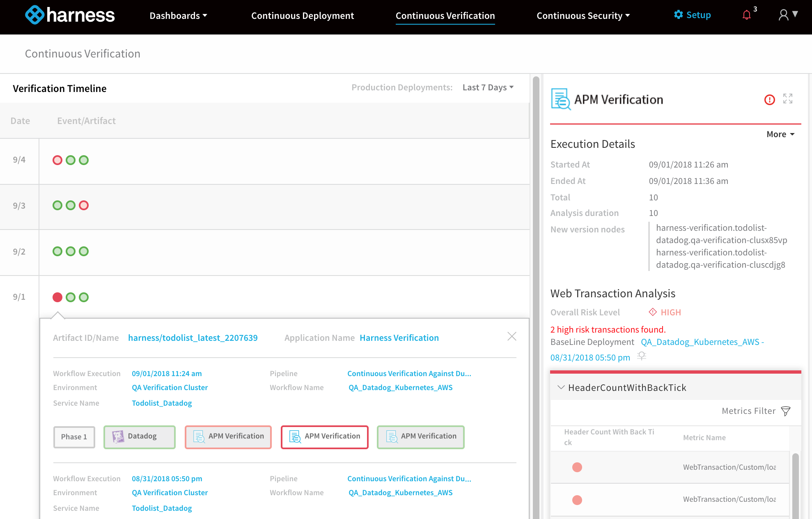This screenshot has width=812, height=519.
Task: Select the first green marker on 9/3
Action: pyautogui.click(x=57, y=205)
